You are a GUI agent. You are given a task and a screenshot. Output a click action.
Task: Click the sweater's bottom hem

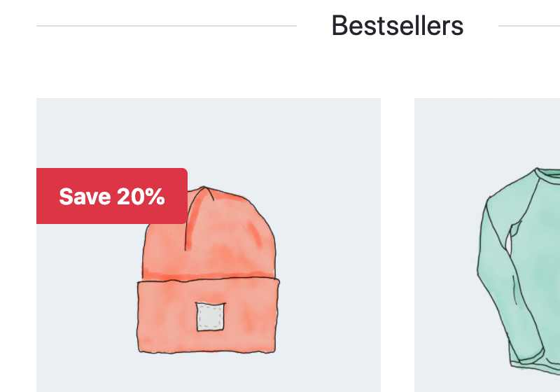coord(535,367)
